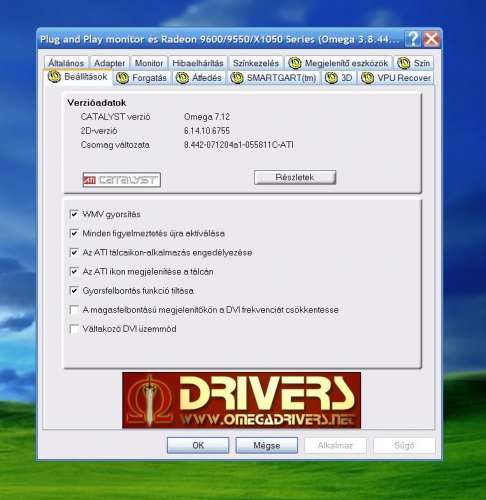The width and height of the screenshot is (486, 500).
Task: Click the Súgó button
Action: point(404,445)
